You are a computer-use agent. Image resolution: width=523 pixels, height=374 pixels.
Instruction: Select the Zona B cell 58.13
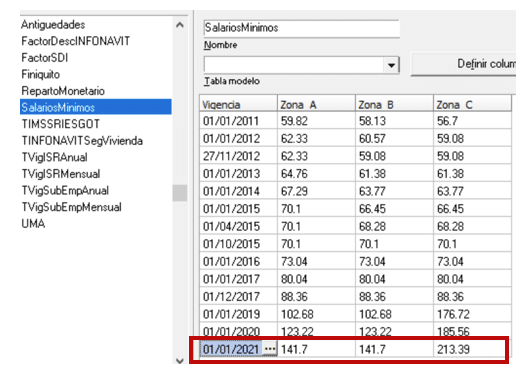(394, 121)
